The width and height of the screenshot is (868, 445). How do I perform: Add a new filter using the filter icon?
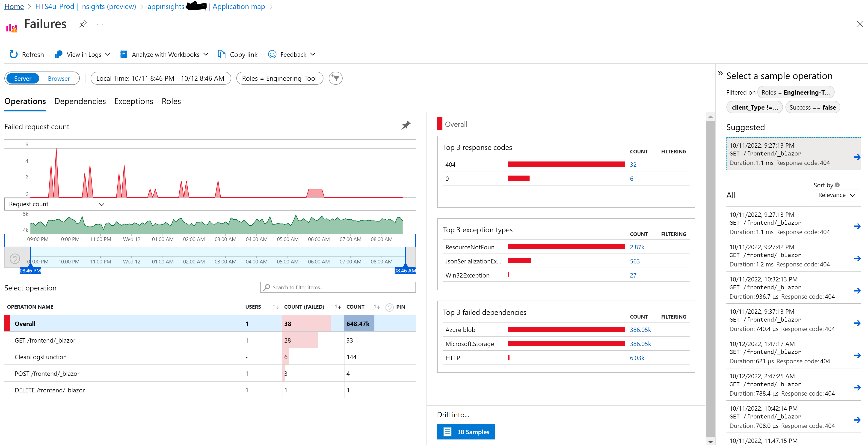coord(335,78)
